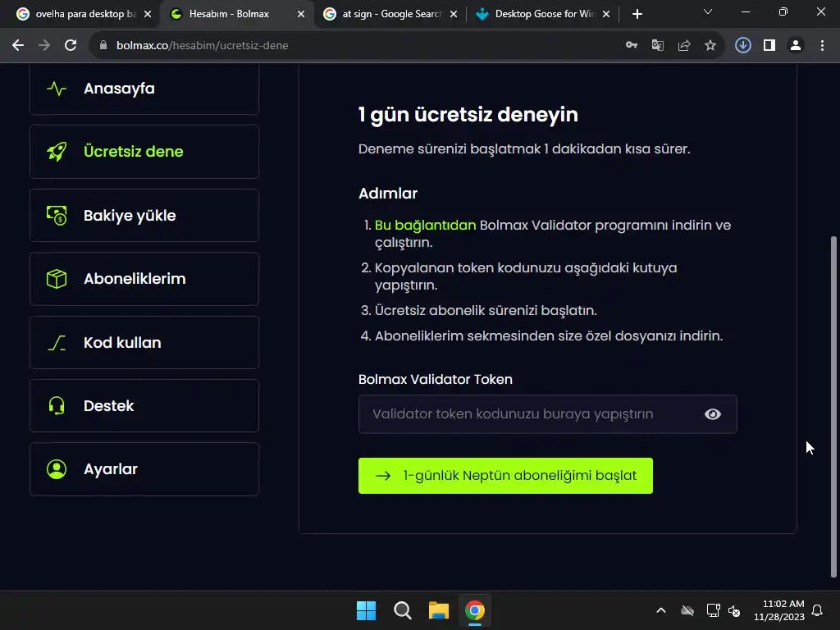Close the ovelha para desktop tab

coord(148,14)
